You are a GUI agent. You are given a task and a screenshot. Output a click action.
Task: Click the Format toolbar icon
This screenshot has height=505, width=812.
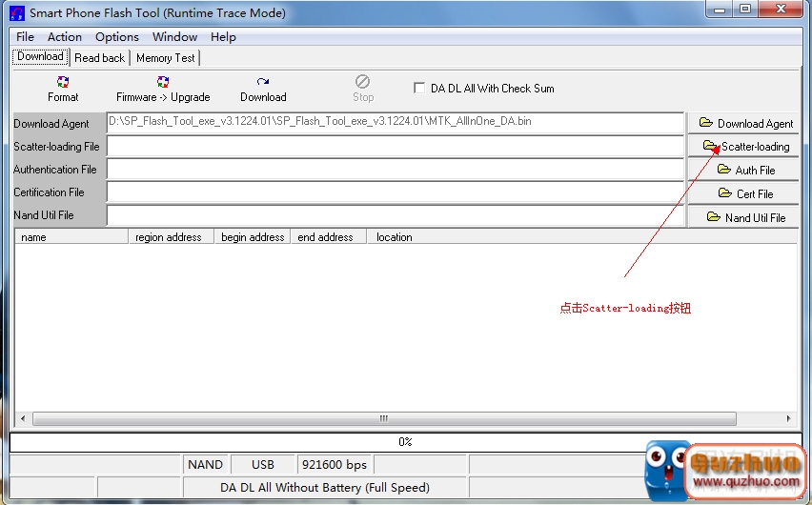pos(63,82)
